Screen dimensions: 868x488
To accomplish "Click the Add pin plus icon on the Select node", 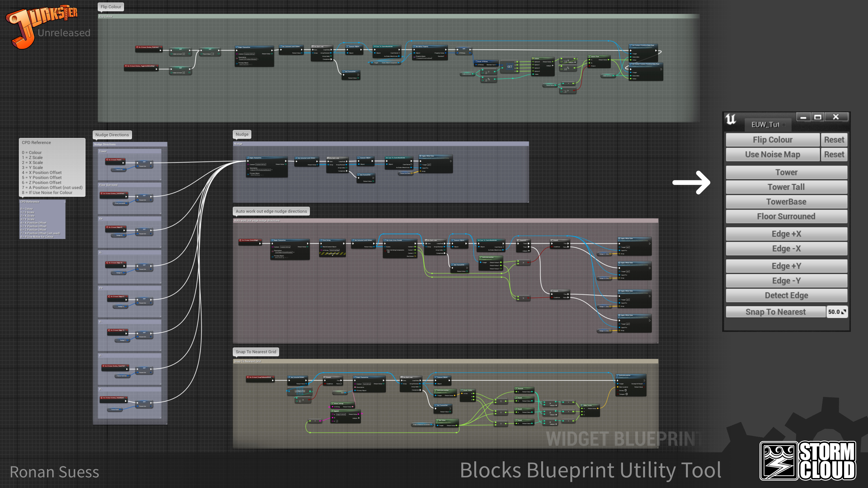I will (553, 66).
